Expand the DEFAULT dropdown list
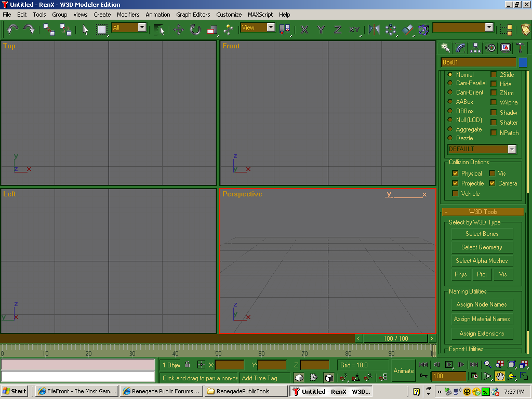Screen dimensions: 532x399 tap(512, 149)
